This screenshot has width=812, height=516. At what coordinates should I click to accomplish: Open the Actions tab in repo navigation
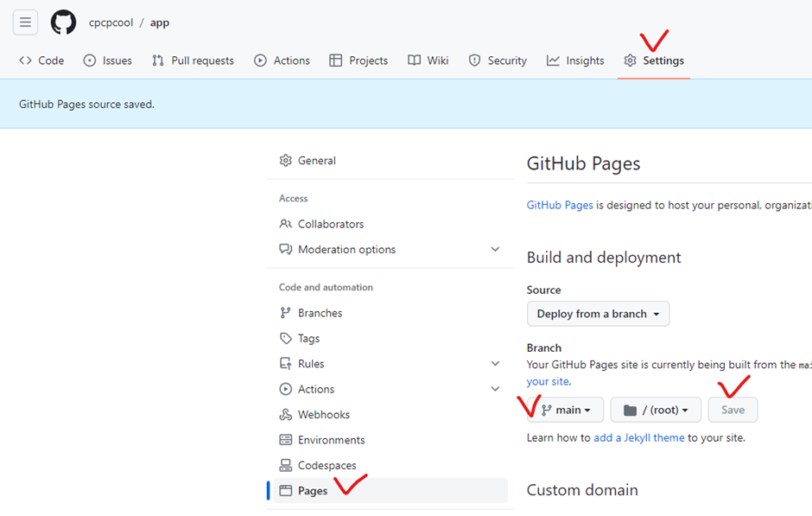coord(282,61)
